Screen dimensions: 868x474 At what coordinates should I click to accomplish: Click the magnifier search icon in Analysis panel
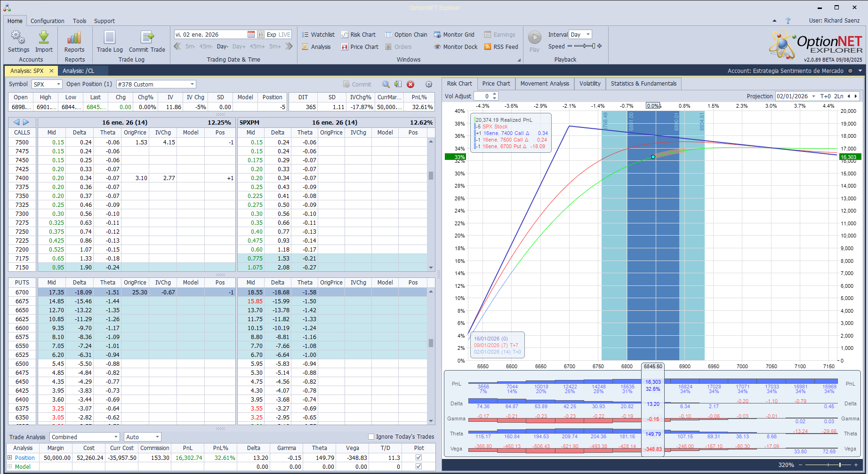[386, 84]
